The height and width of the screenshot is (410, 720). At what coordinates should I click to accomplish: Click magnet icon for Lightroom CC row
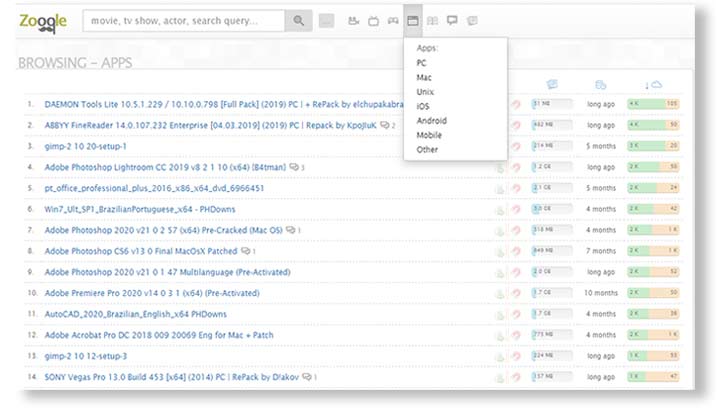(516, 168)
